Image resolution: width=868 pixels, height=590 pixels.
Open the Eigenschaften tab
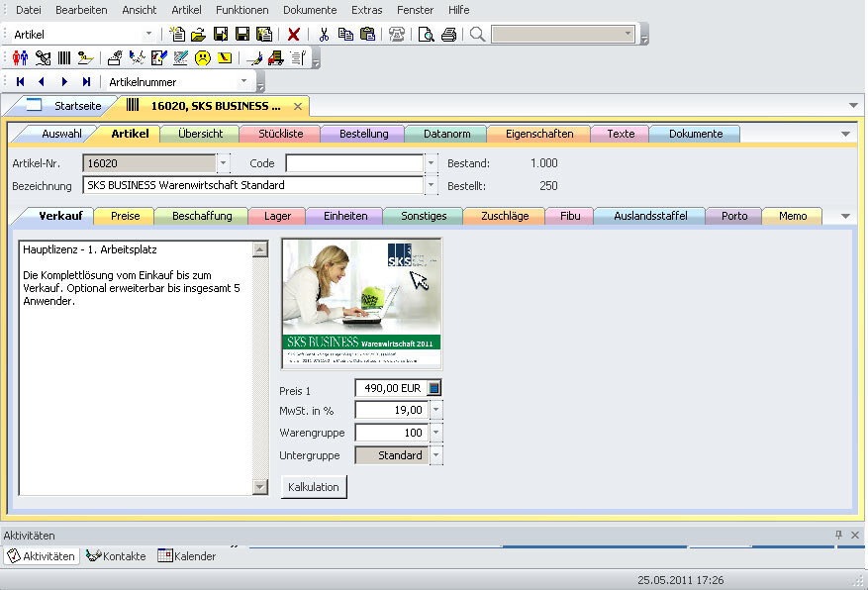(x=539, y=134)
